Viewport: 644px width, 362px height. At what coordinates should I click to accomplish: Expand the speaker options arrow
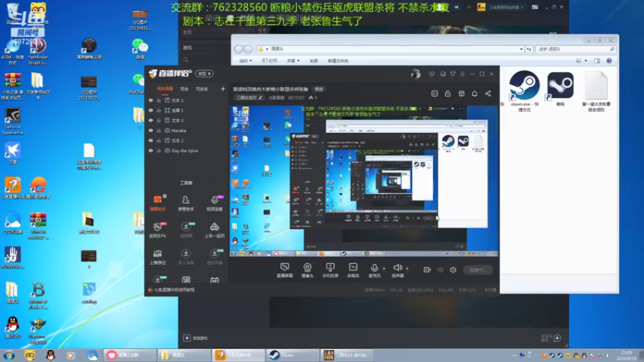click(407, 269)
